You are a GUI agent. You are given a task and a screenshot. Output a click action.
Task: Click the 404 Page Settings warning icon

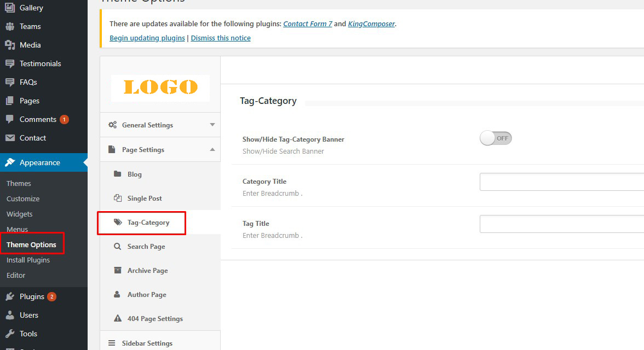click(117, 319)
